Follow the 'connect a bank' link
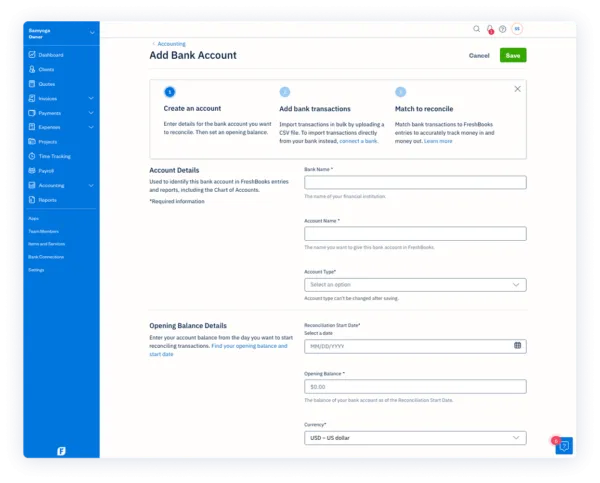The image size is (600, 483). coord(358,141)
